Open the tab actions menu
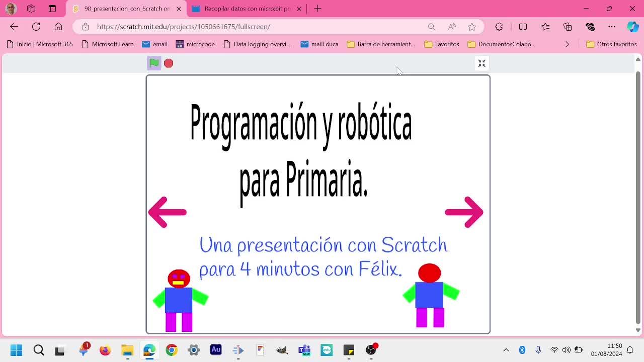The image size is (644, 362). (52, 9)
